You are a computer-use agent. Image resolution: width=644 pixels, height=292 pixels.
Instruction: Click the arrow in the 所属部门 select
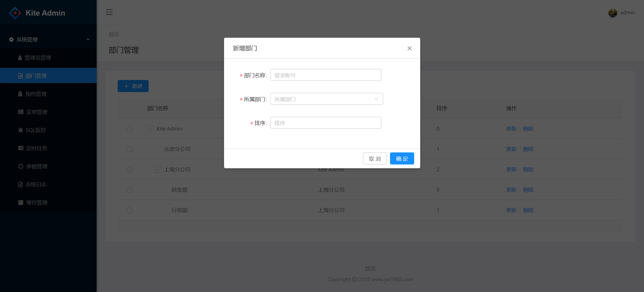(x=376, y=99)
